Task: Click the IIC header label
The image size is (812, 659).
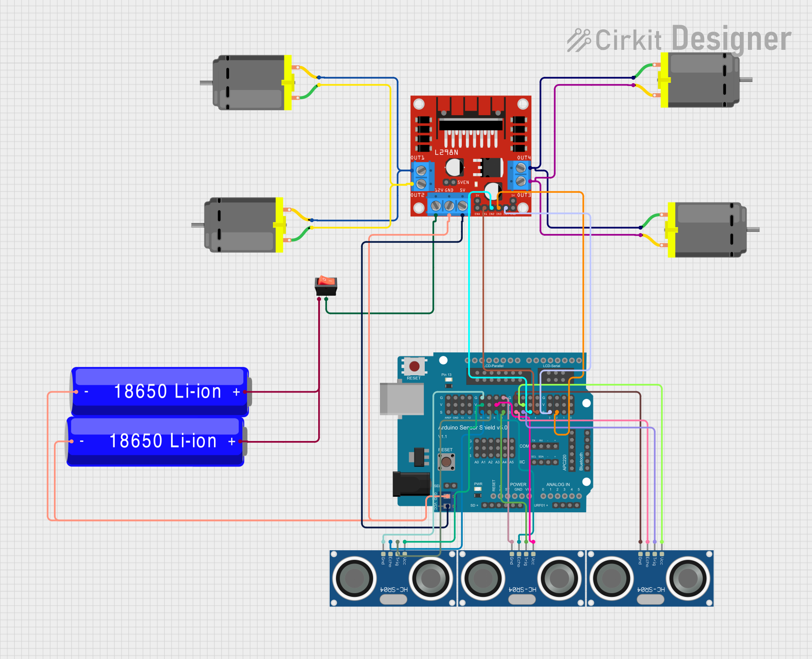Action: [522, 462]
